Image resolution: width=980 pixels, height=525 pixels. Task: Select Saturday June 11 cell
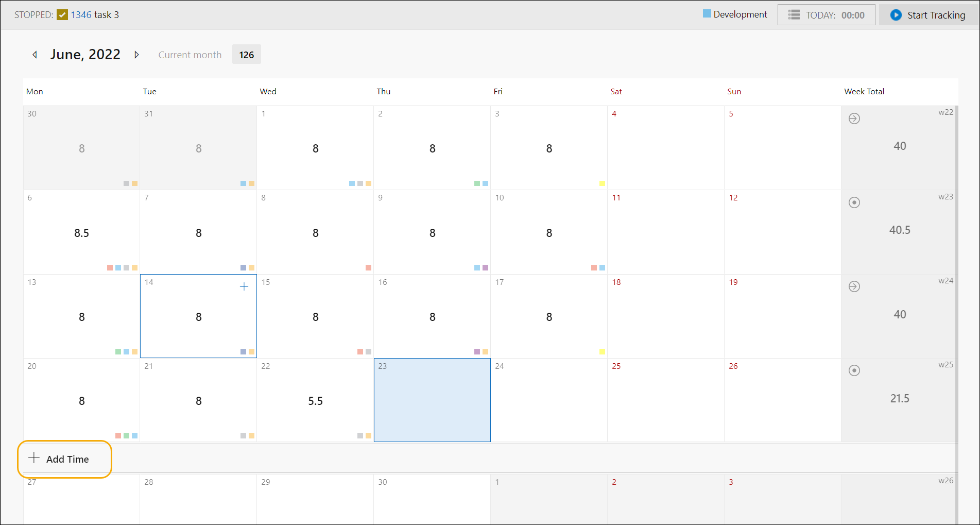coord(666,232)
